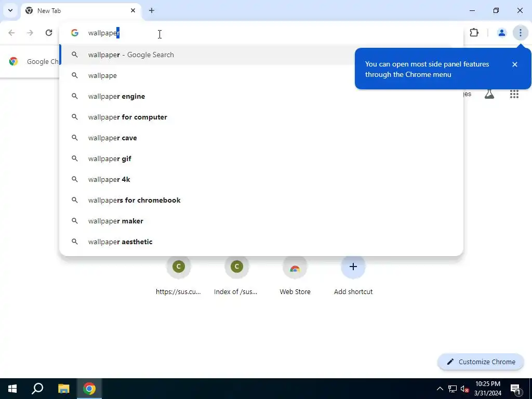Open the https://sus.cu... shortcut
This screenshot has height=399, width=532.
click(179, 276)
